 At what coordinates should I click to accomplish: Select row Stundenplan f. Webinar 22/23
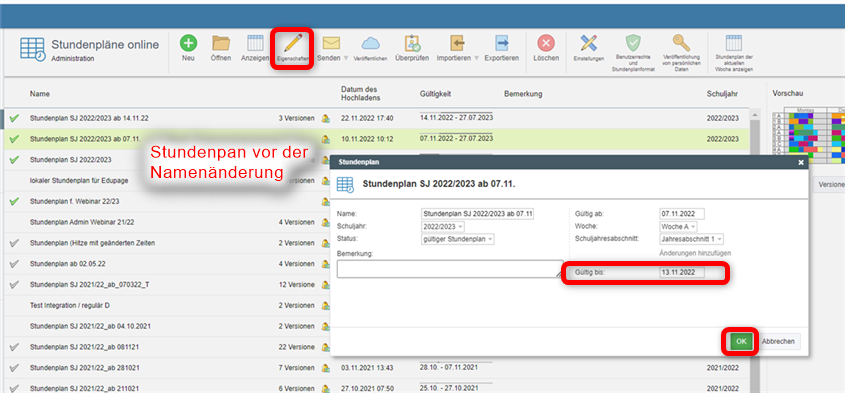[167, 201]
